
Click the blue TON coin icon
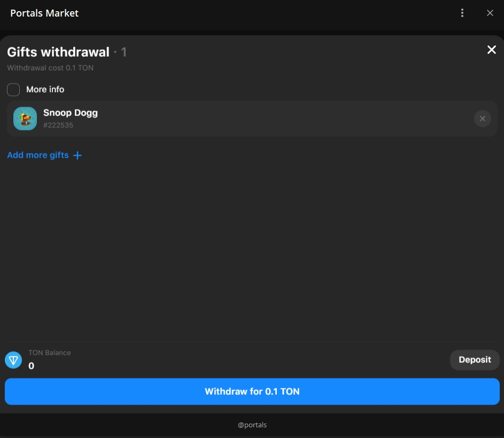click(x=13, y=360)
